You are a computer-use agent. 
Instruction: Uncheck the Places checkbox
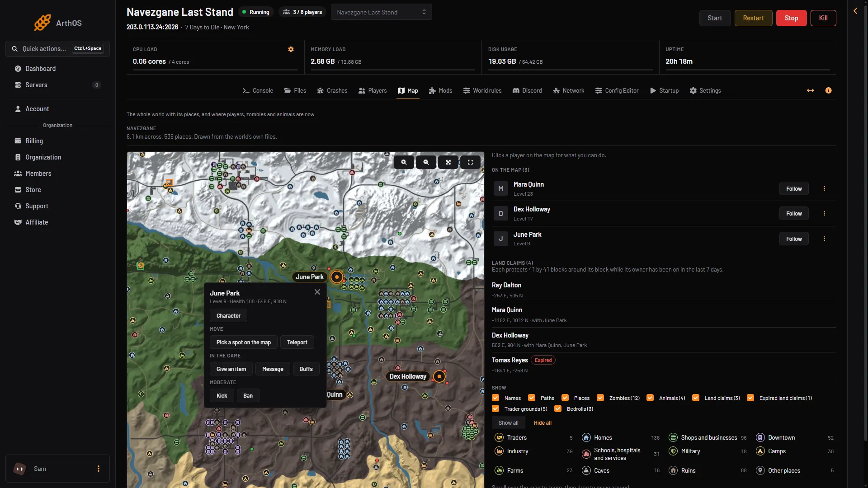[x=565, y=398]
